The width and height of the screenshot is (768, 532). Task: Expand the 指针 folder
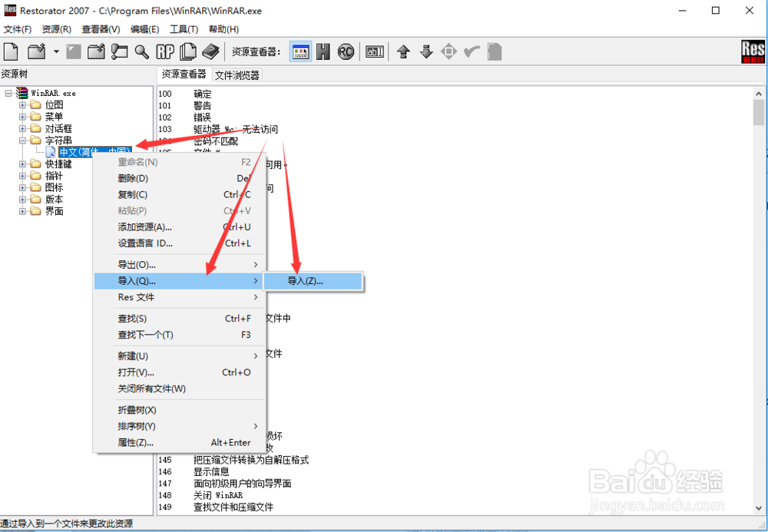[x=22, y=176]
